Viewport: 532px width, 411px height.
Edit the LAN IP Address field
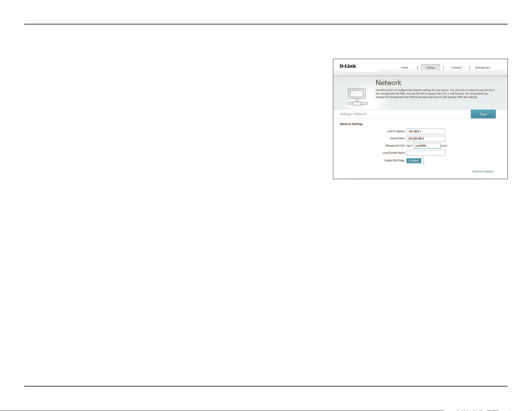coord(426,132)
